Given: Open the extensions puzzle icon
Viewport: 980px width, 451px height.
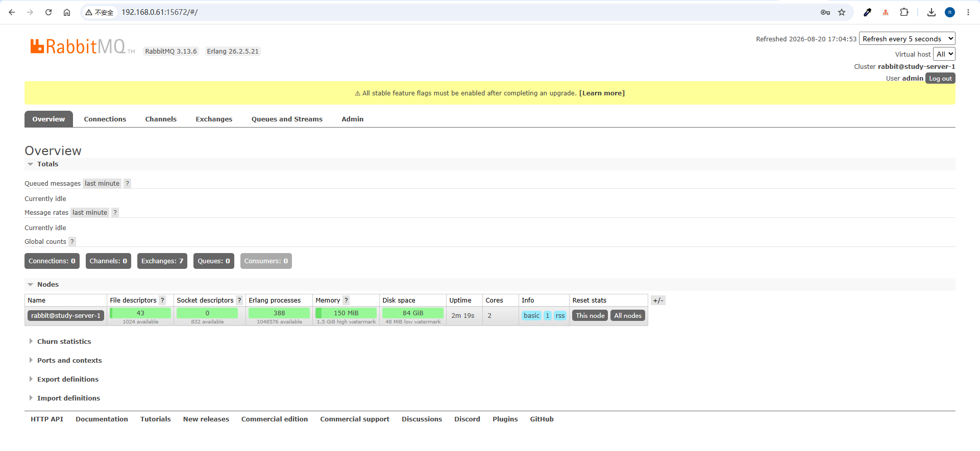Looking at the screenshot, I should click(904, 12).
